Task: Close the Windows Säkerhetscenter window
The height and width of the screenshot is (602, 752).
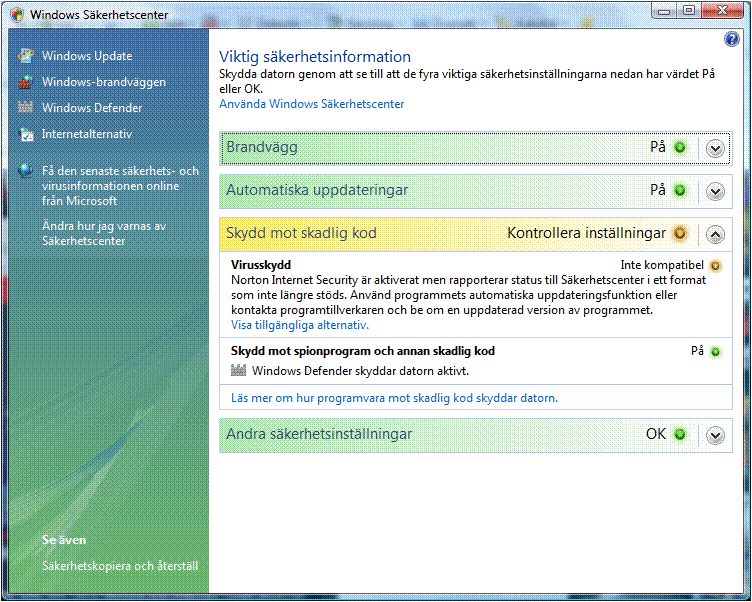Action: (722, 11)
